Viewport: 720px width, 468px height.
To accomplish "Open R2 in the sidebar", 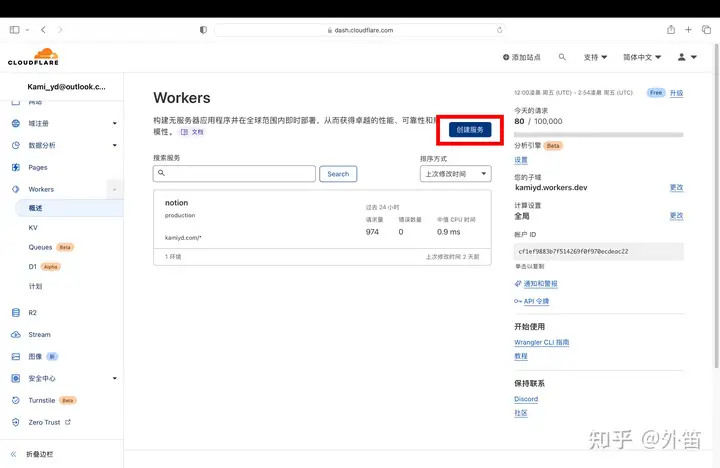I will [32, 313].
